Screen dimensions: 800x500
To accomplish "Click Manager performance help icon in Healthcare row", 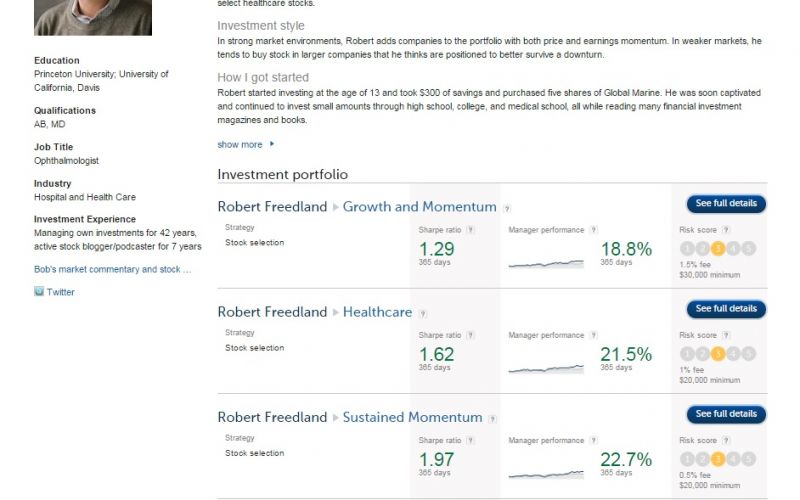I will coord(592,336).
